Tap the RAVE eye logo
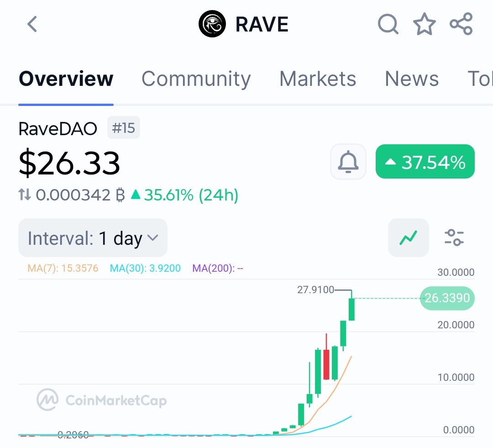Image resolution: width=493 pixels, height=448 pixels. coord(212,24)
